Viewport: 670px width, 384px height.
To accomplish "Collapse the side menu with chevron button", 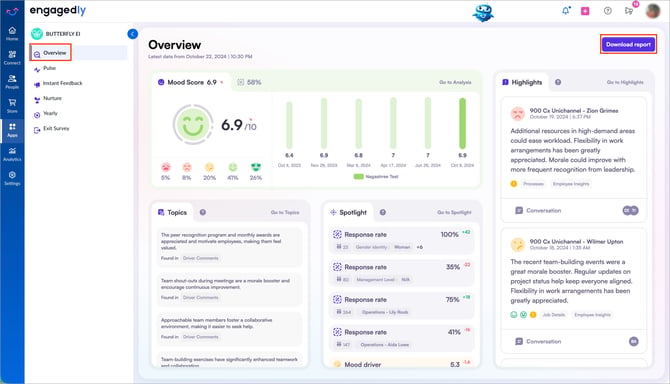I will point(132,34).
